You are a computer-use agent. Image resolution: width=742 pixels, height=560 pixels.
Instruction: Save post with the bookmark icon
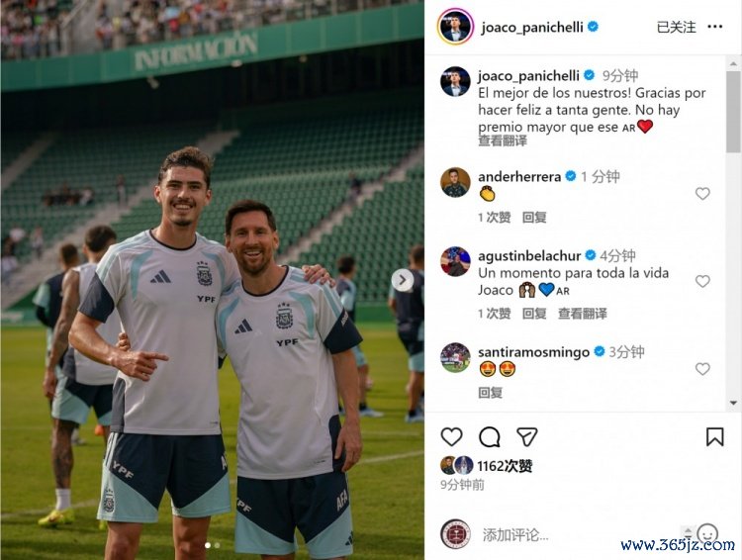pos(714,437)
